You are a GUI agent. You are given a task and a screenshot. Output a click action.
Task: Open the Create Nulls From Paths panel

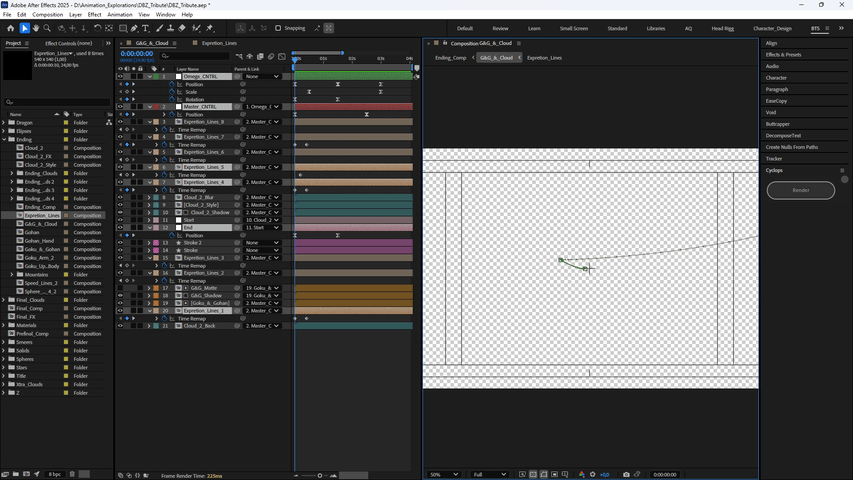[x=792, y=147]
